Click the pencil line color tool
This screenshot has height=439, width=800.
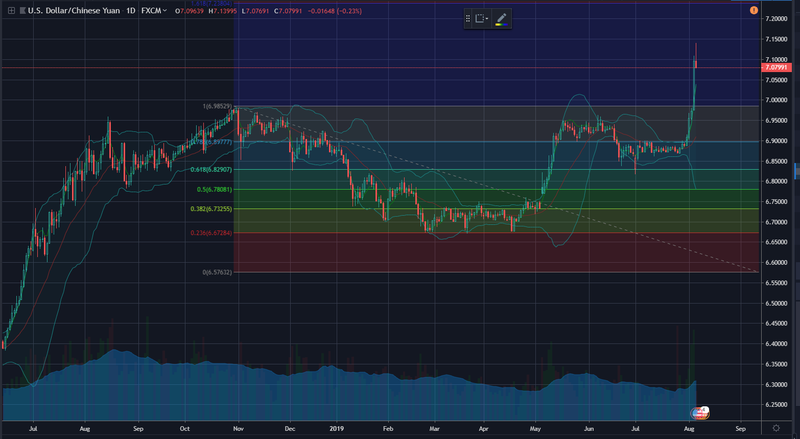(501, 19)
